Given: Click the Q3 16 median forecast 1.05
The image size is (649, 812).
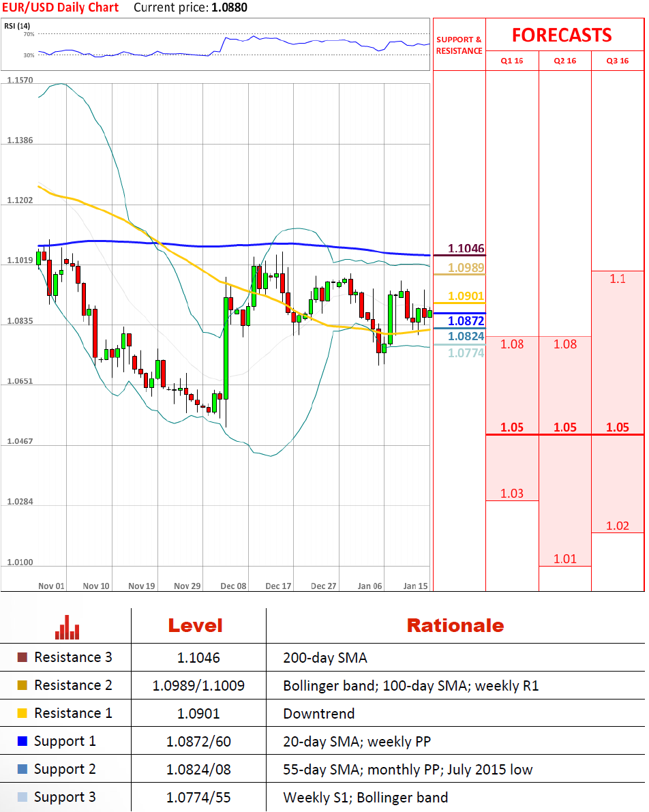Looking at the screenshot, I should [618, 427].
